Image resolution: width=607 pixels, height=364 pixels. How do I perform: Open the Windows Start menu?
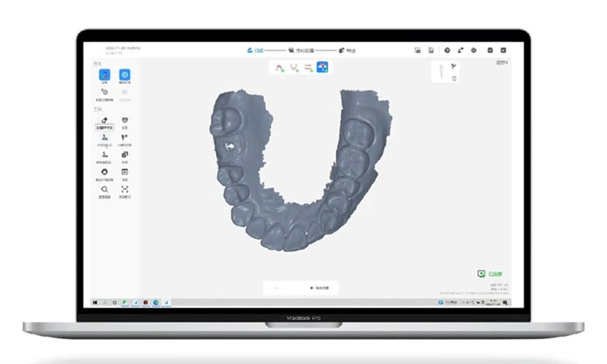[95, 303]
